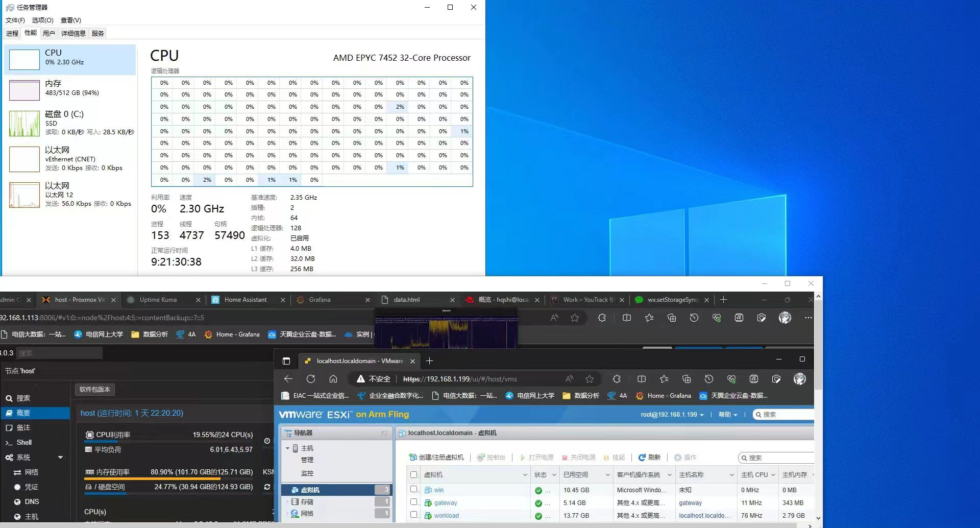Check the gateway VM row checkbox
Screen dimensions: 980x528
[x=414, y=502]
